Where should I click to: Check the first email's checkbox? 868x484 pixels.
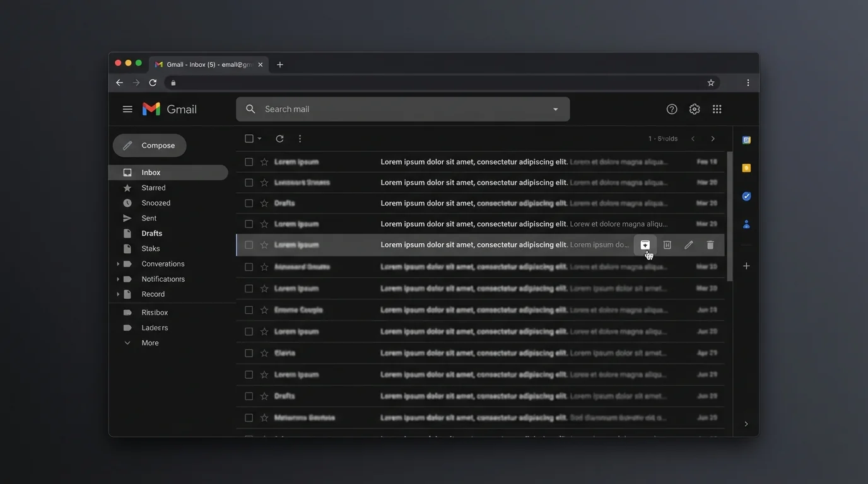[x=249, y=162]
